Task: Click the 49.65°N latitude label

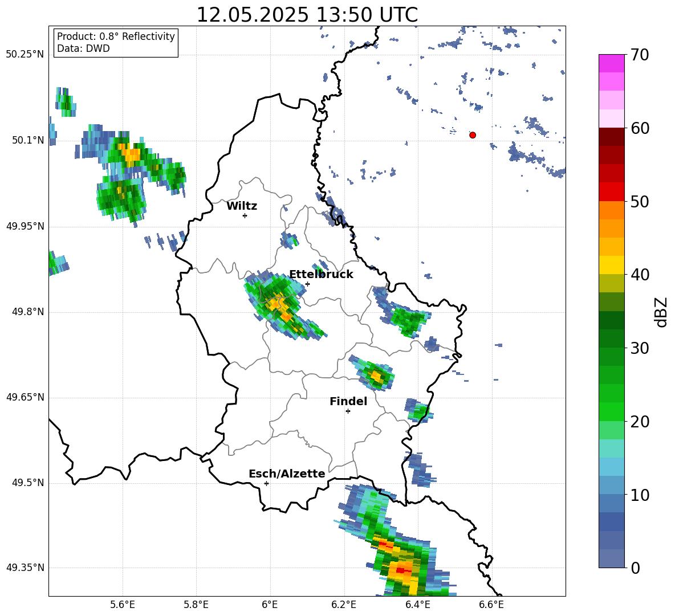Action: click(x=25, y=397)
